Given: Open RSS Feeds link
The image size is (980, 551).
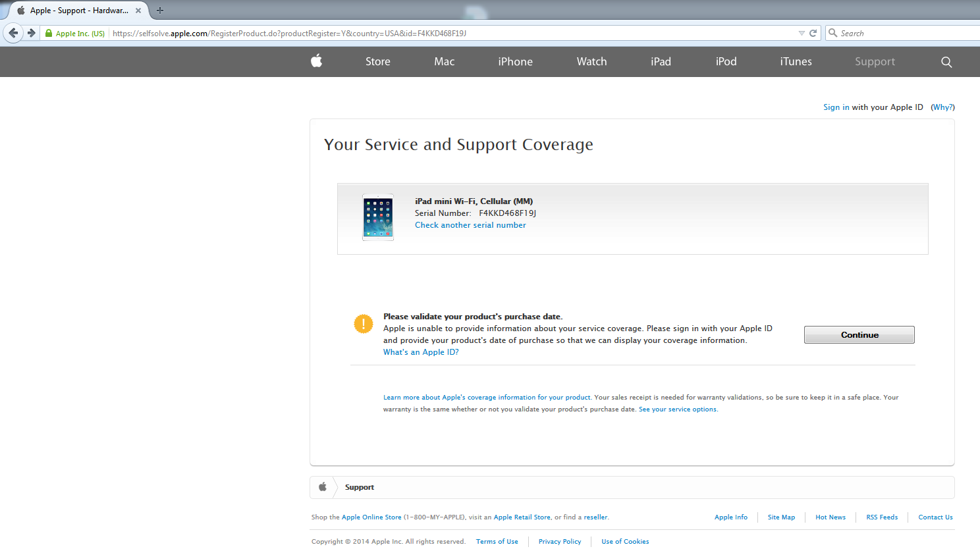Looking at the screenshot, I should 882,517.
